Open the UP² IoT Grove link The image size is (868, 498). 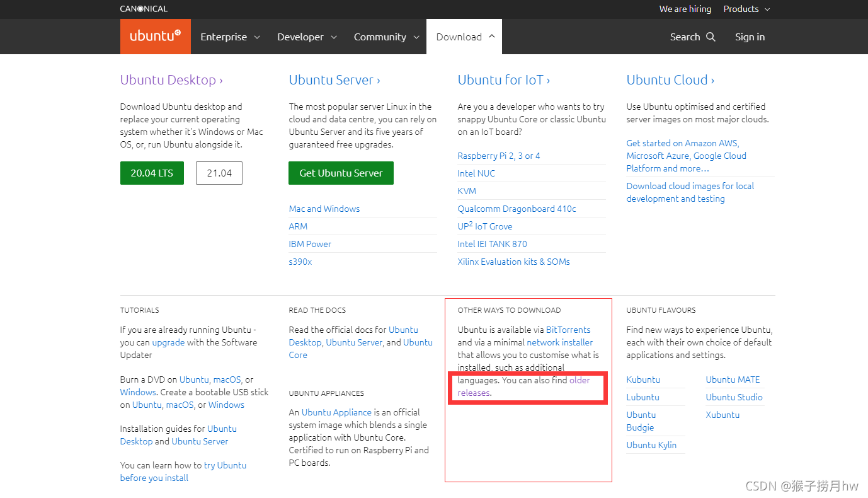click(x=485, y=226)
